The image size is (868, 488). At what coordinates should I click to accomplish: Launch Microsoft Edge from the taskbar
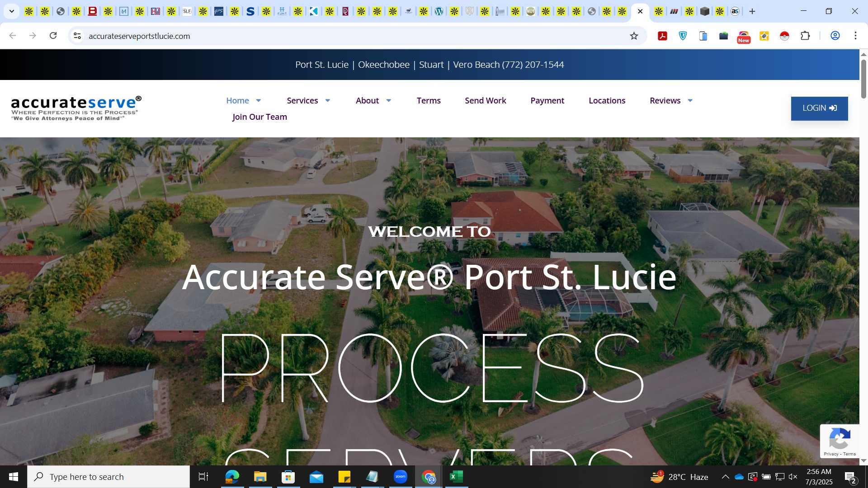[232, 477]
